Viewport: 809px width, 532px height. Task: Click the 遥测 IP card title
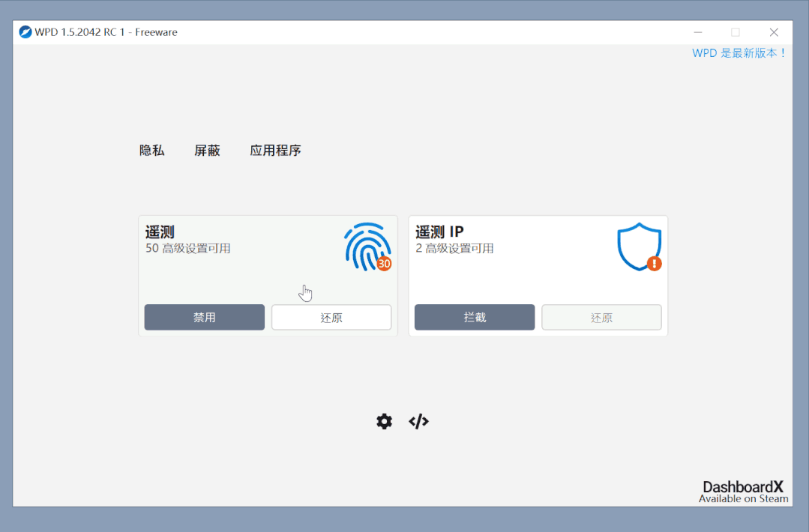pyautogui.click(x=439, y=232)
